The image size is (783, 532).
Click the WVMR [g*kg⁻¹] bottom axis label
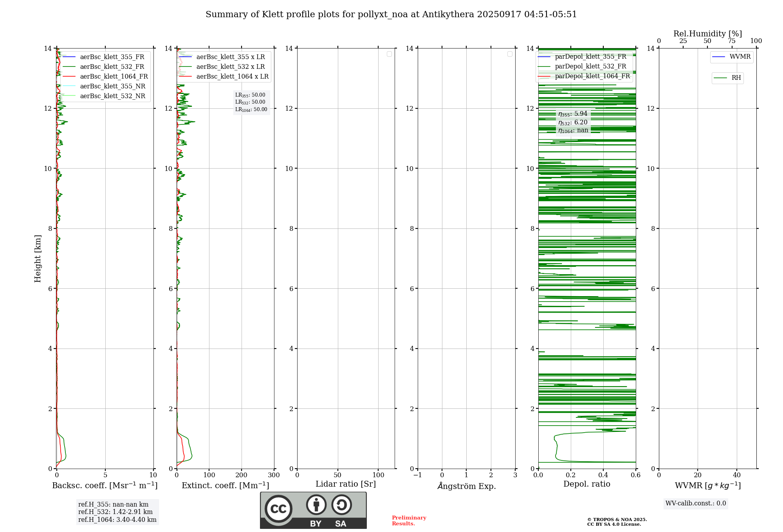pyautogui.click(x=708, y=485)
